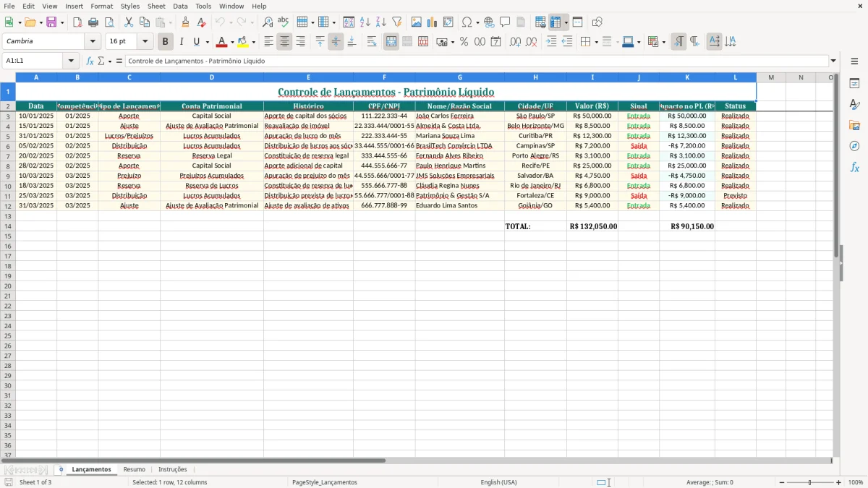Screen dimensions: 868x488
Task: Toggle Bold formatting
Action: (165, 42)
